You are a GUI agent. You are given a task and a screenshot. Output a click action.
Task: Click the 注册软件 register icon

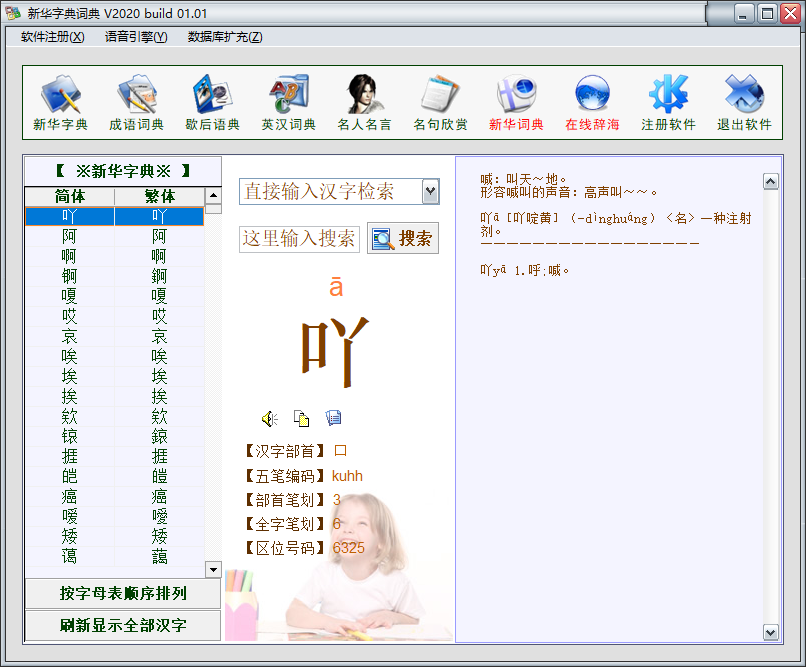click(x=668, y=103)
